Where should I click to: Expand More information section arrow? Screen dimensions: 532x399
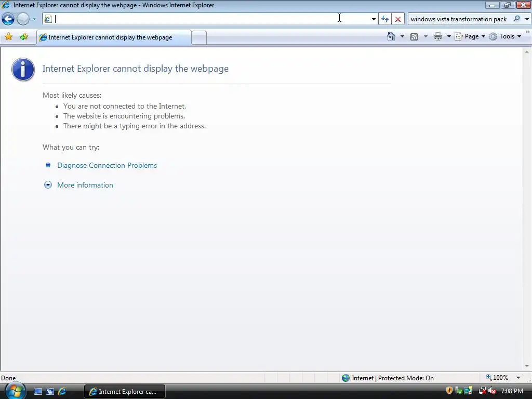point(48,185)
